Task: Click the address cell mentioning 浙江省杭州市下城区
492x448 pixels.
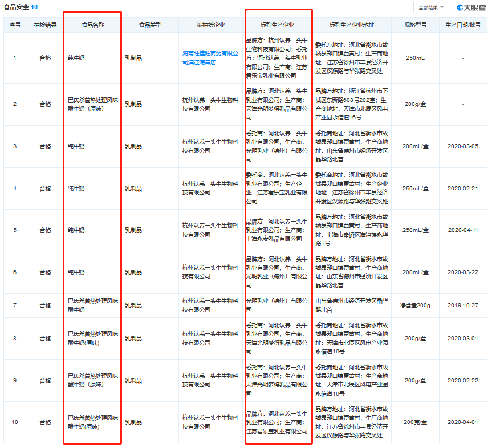Action: (352, 104)
